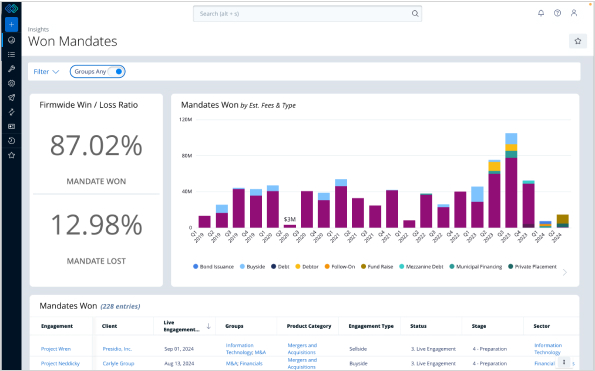Toggle the Groups Any switch
This screenshot has width=595, height=371.
pos(115,71)
